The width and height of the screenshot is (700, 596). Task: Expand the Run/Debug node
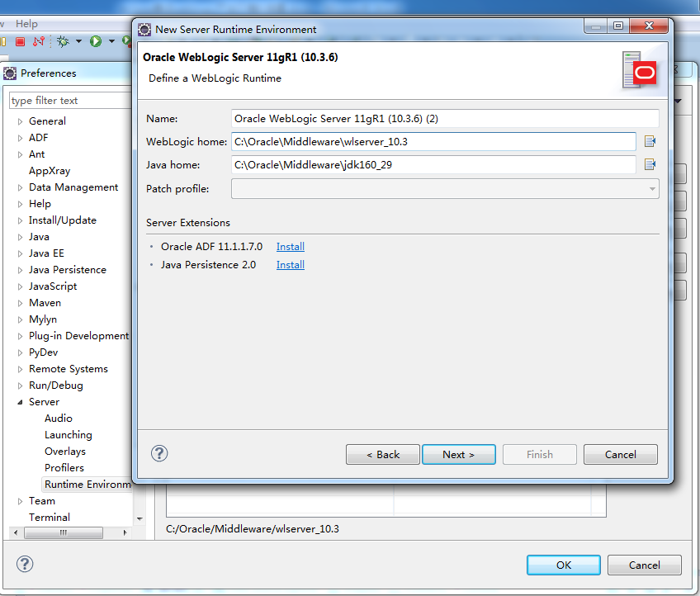click(x=20, y=386)
